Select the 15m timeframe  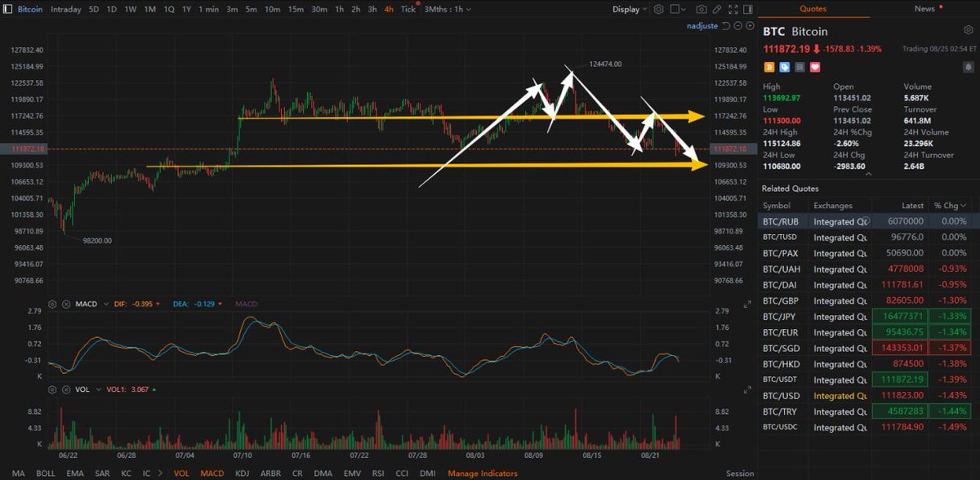point(296,9)
